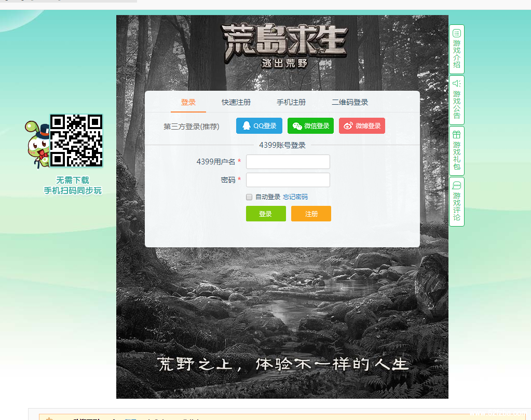Click the QQ penguin login icon
This screenshot has height=420, width=531.
pyautogui.click(x=247, y=126)
